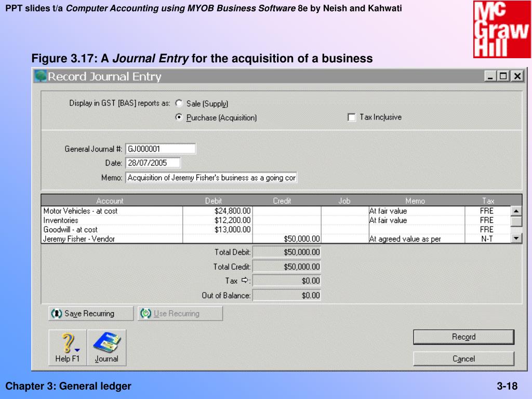Open Help F1 question mark icon

click(x=68, y=348)
